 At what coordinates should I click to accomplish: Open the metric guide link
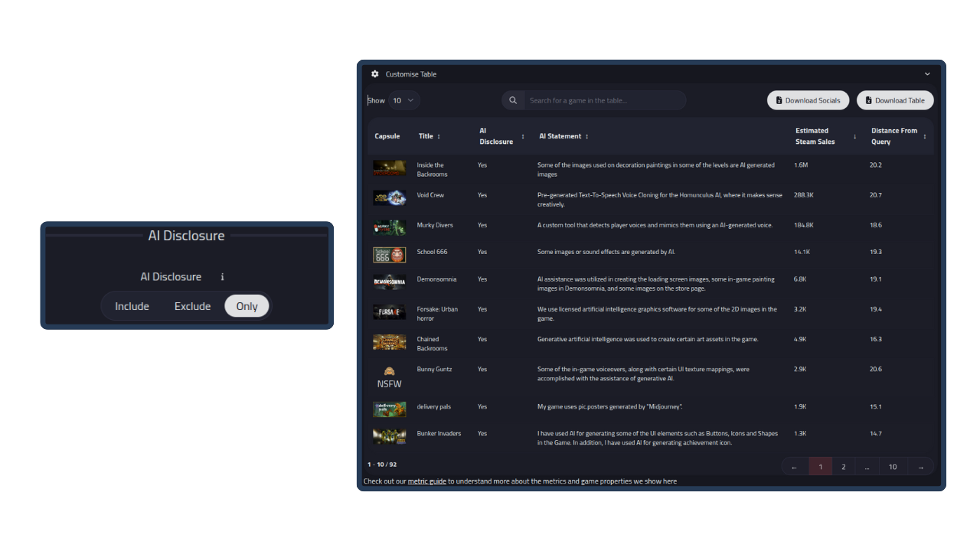coord(426,481)
